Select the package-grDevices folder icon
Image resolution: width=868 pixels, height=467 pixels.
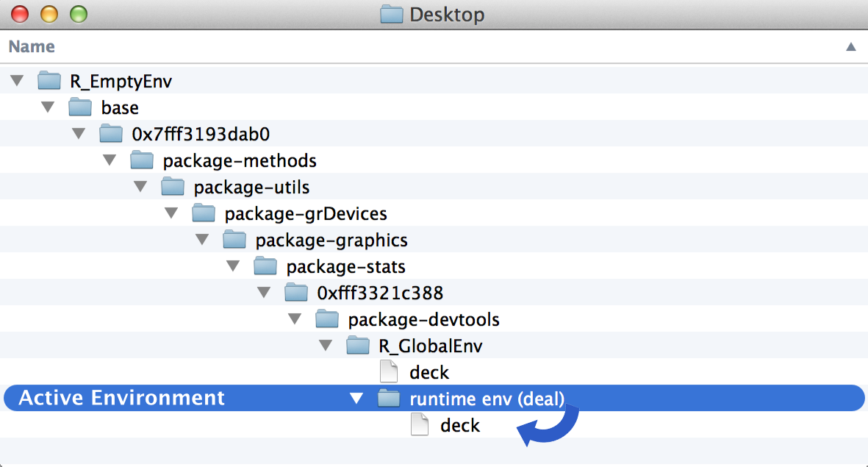tap(204, 213)
